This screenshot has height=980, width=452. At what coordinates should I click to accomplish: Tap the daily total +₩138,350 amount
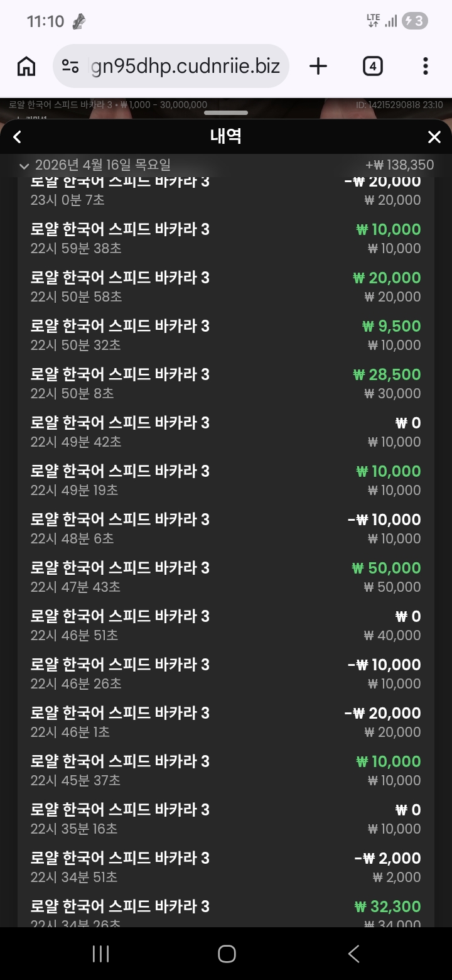[x=400, y=165]
